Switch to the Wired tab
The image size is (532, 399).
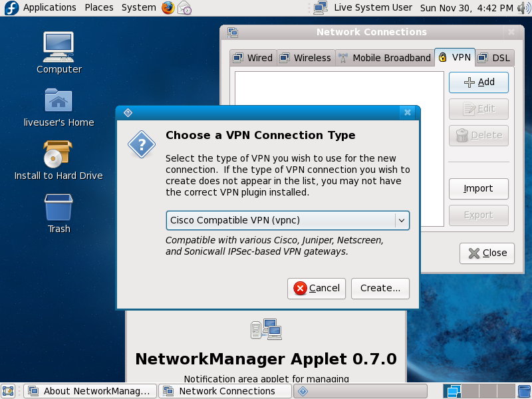[x=253, y=58]
